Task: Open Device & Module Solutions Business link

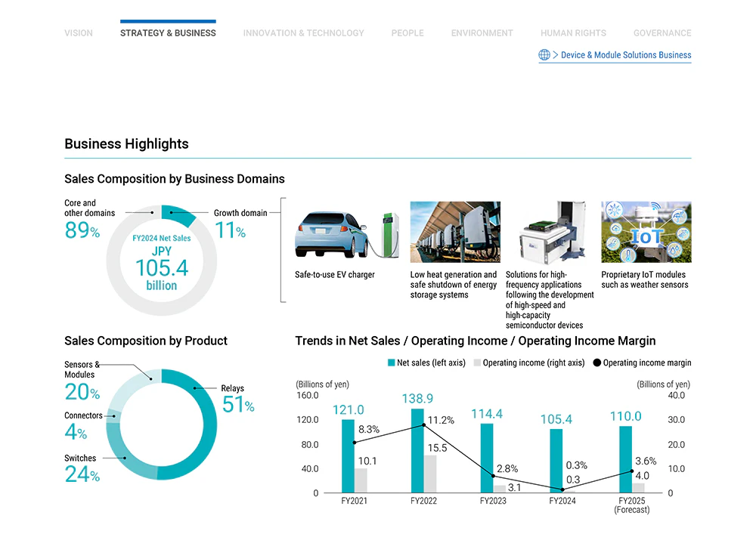Action: pyautogui.click(x=626, y=55)
